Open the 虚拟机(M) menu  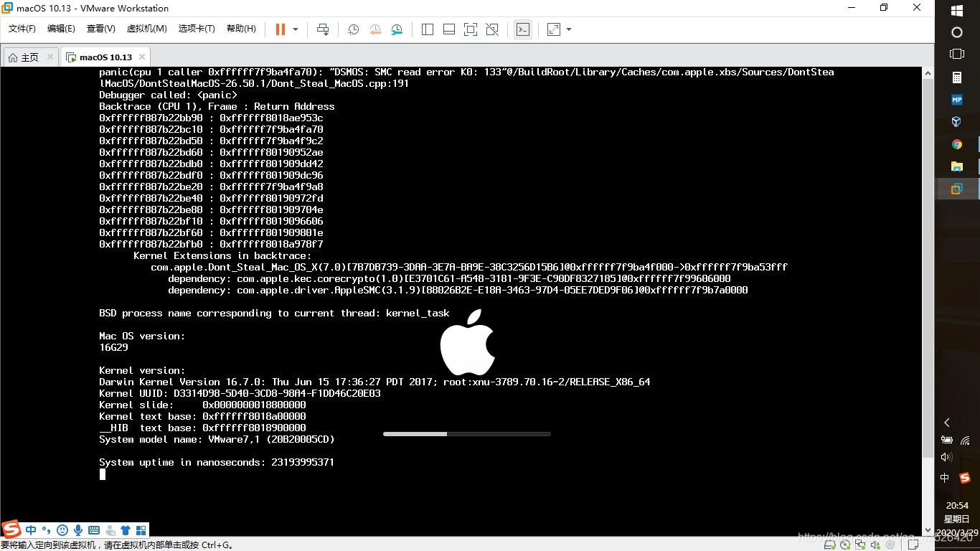coord(147,29)
